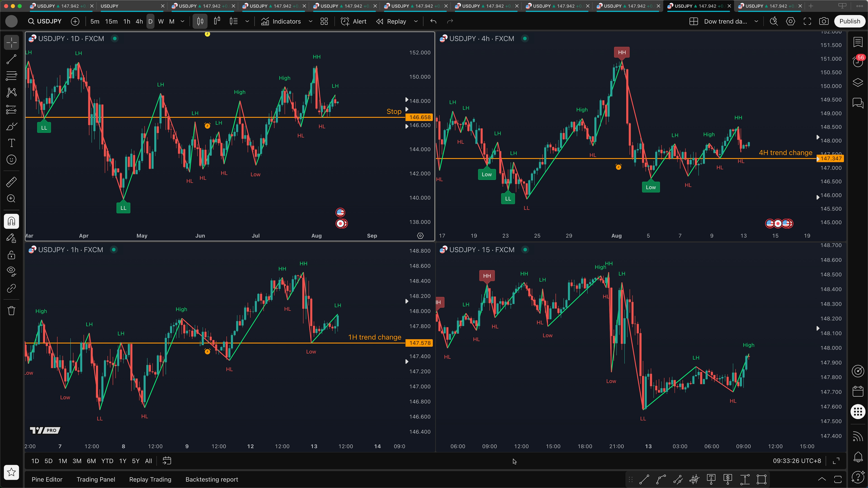868x488 pixels.
Task: Toggle lock all drawing tools
Action: pos(12,255)
